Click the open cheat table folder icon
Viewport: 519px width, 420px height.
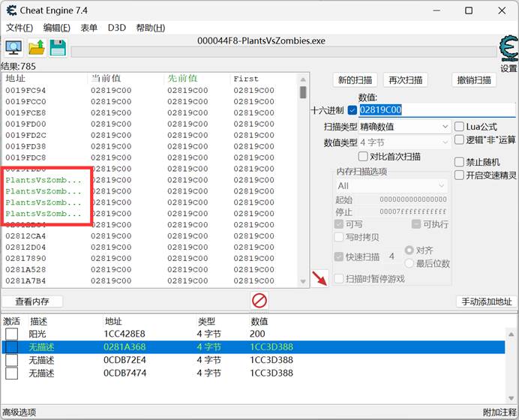coord(37,48)
